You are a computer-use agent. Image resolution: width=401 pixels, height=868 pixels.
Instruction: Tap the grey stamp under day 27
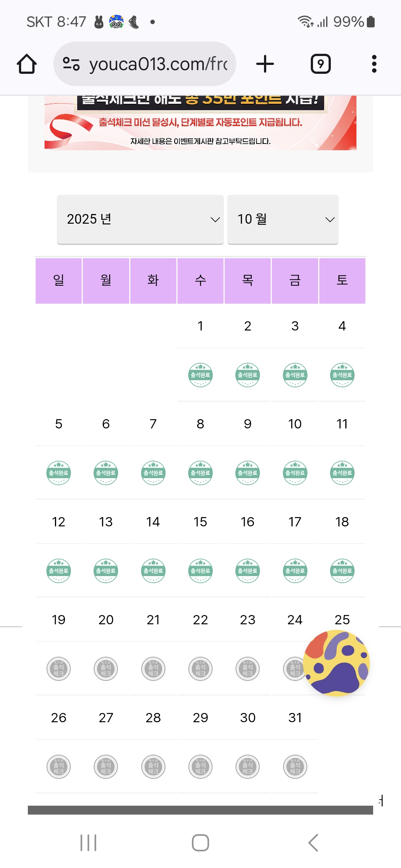(106, 767)
